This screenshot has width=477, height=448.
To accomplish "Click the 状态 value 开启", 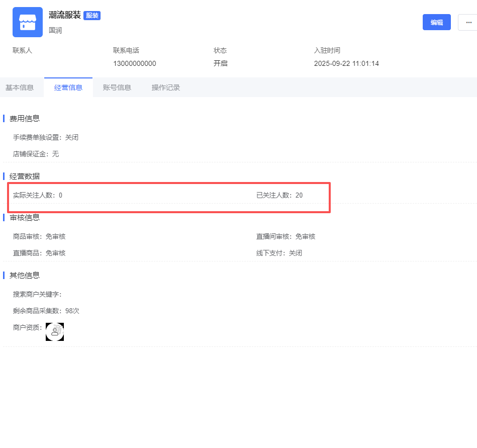I will 221,64.
